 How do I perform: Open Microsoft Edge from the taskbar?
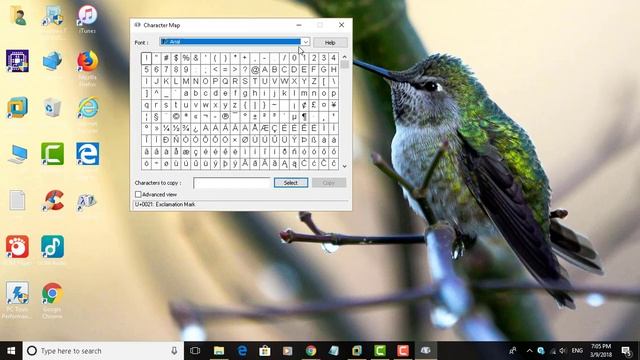(x=242, y=351)
